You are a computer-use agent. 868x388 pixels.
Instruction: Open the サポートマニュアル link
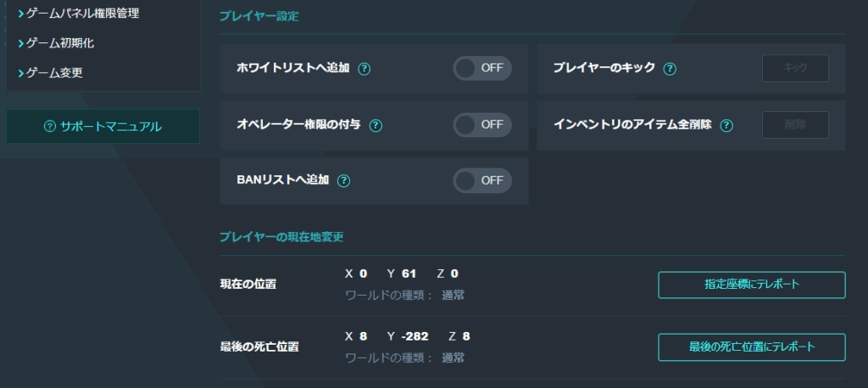click(103, 127)
